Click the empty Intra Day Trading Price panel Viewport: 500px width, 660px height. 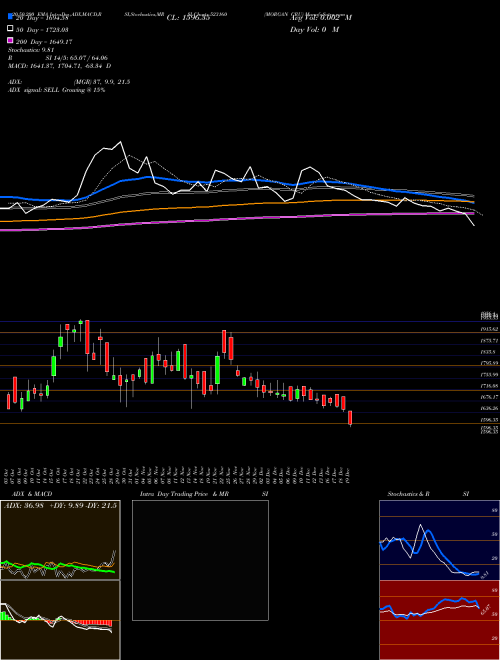point(200,560)
